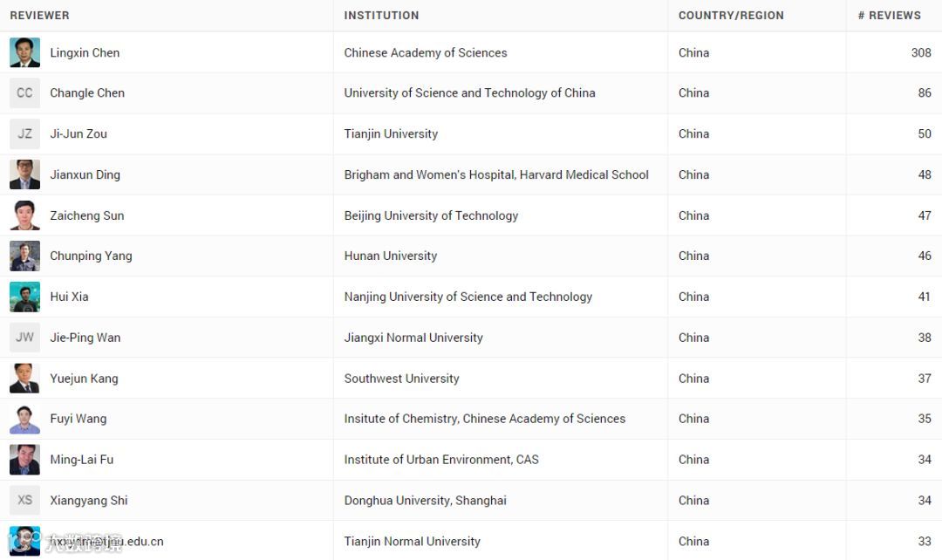This screenshot has width=942, height=560.
Task: Click Hui Xia's avatar image
Action: tap(24, 297)
